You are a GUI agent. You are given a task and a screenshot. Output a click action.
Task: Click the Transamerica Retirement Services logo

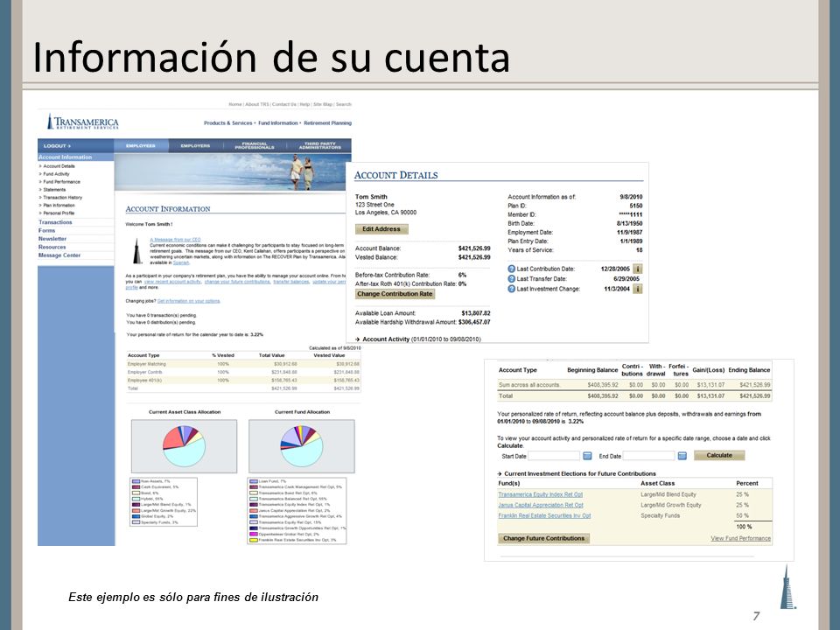83,122
